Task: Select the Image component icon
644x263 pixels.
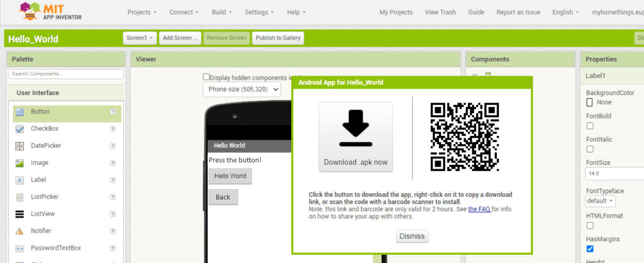Action: (19, 163)
